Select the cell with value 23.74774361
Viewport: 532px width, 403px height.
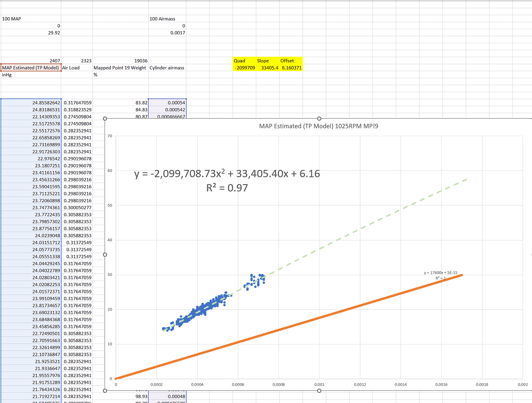(x=31, y=207)
